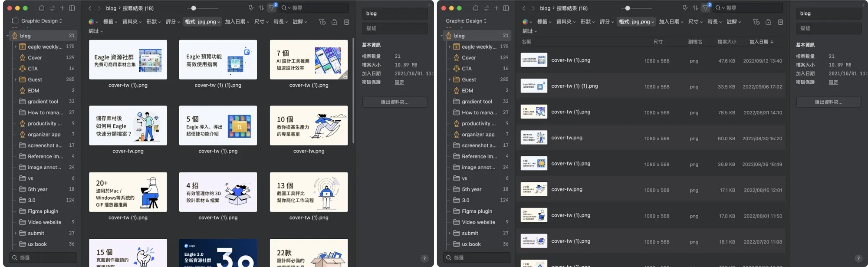Expand the eagle weekly folder in grid-view sidebar

(x=16, y=46)
